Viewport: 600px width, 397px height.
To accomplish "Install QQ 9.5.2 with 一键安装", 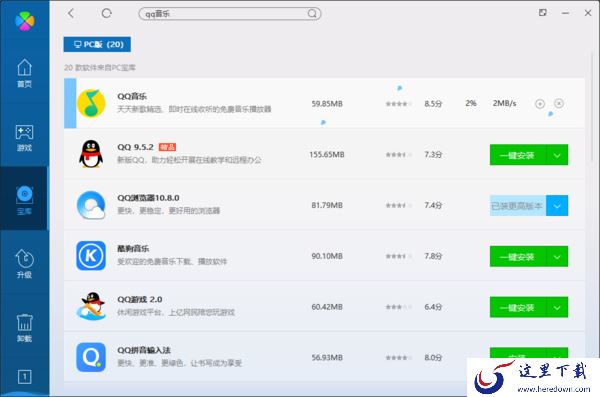I will [x=518, y=155].
